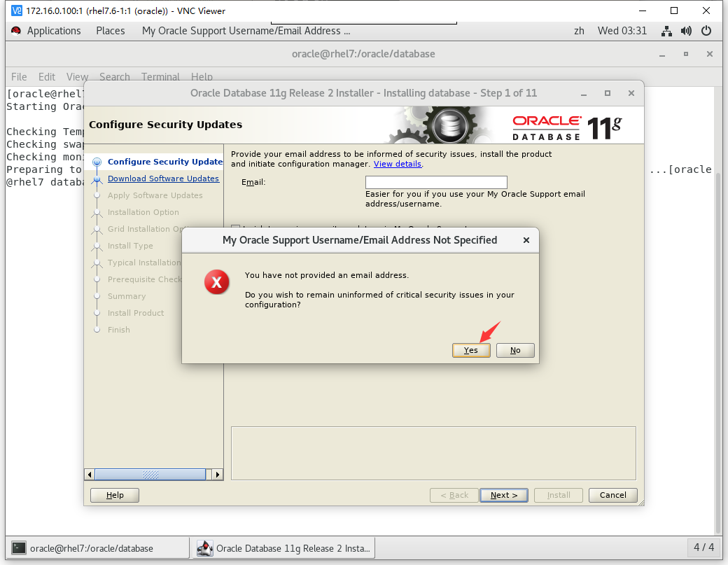Select the Finish step
The width and height of the screenshot is (728, 565).
(119, 330)
